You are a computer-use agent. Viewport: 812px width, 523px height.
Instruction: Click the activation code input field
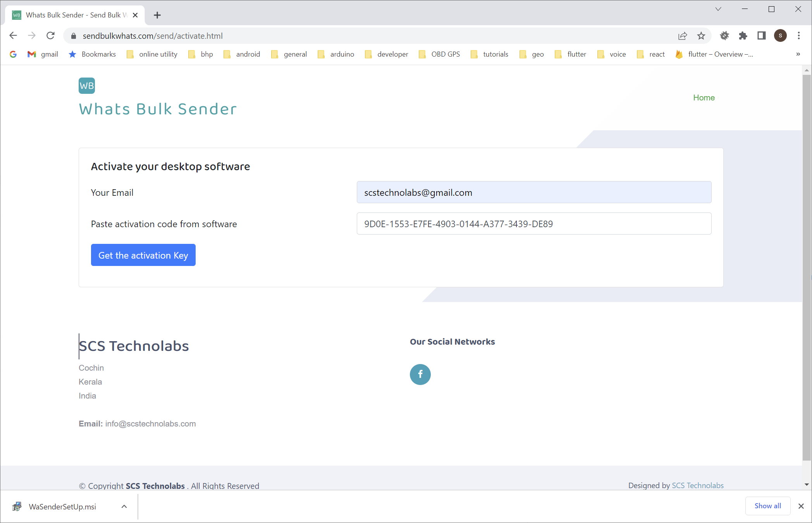tap(533, 224)
